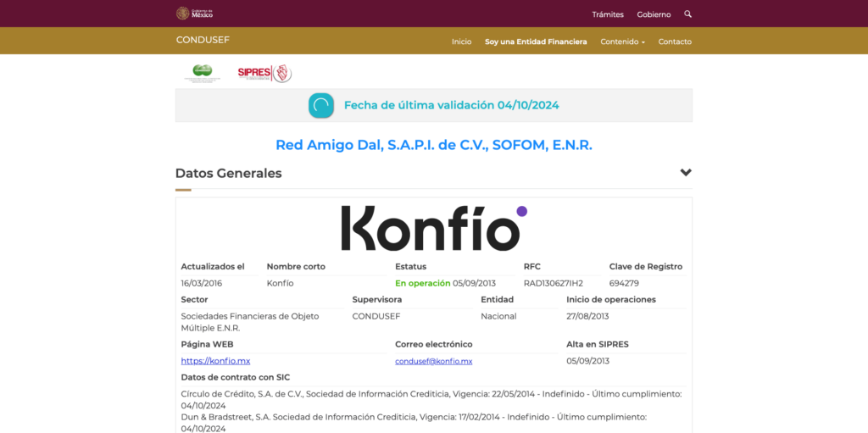
Task: Click the CONDUSEF brand title
Action: pos(203,40)
